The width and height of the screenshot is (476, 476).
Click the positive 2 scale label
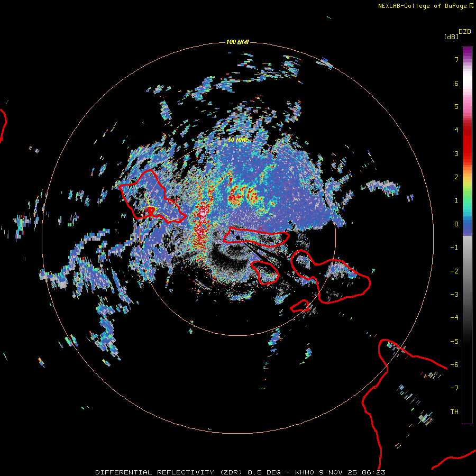tap(456, 177)
